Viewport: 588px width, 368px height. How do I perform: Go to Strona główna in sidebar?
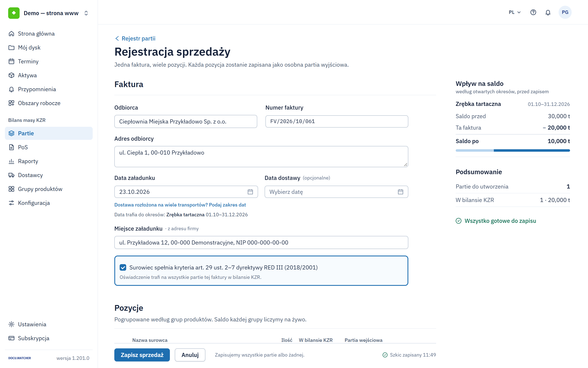49,34
